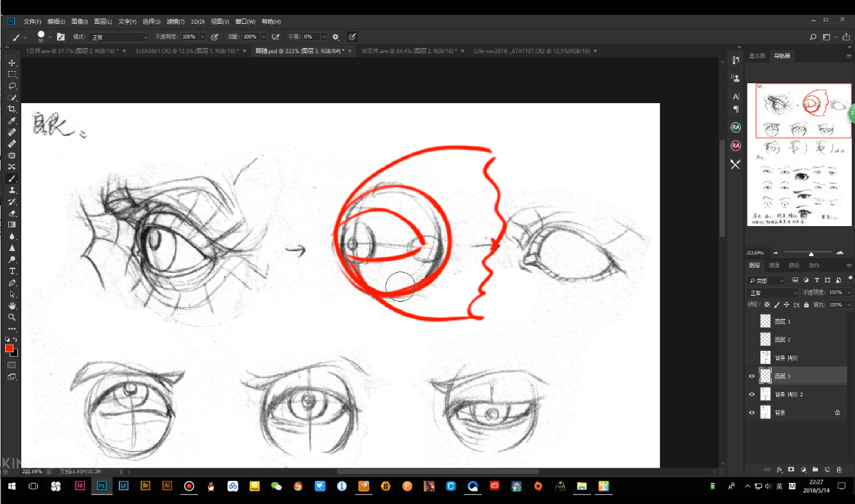This screenshot has width=855, height=504.
Task: Hide the 背景 layer
Action: point(752,412)
